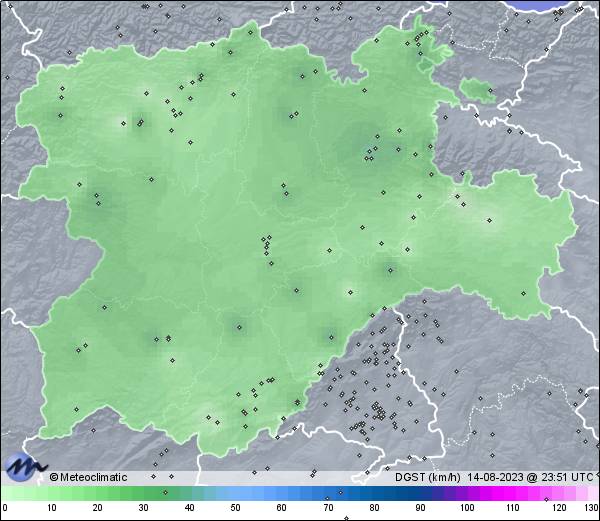Click the Meteoclimatic wave logo icon
Screen dimensions: 600x521
[x=25, y=467]
